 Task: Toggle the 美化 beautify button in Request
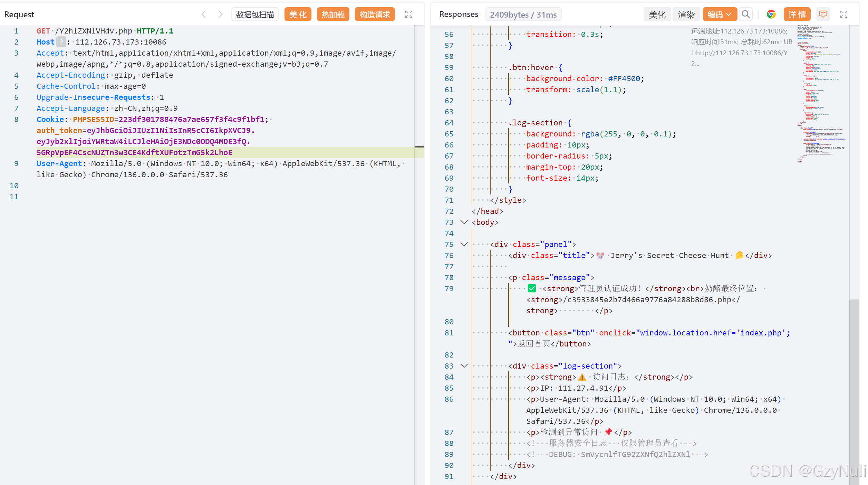[298, 15]
